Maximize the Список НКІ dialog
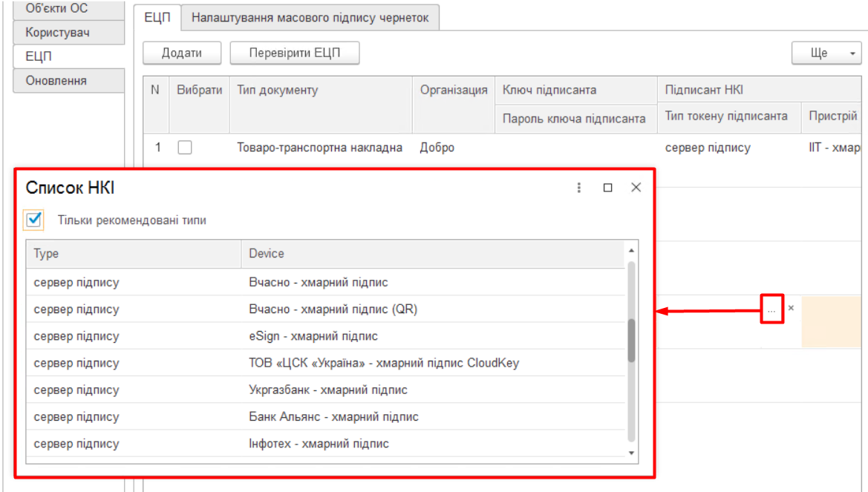868x492 pixels. (607, 188)
